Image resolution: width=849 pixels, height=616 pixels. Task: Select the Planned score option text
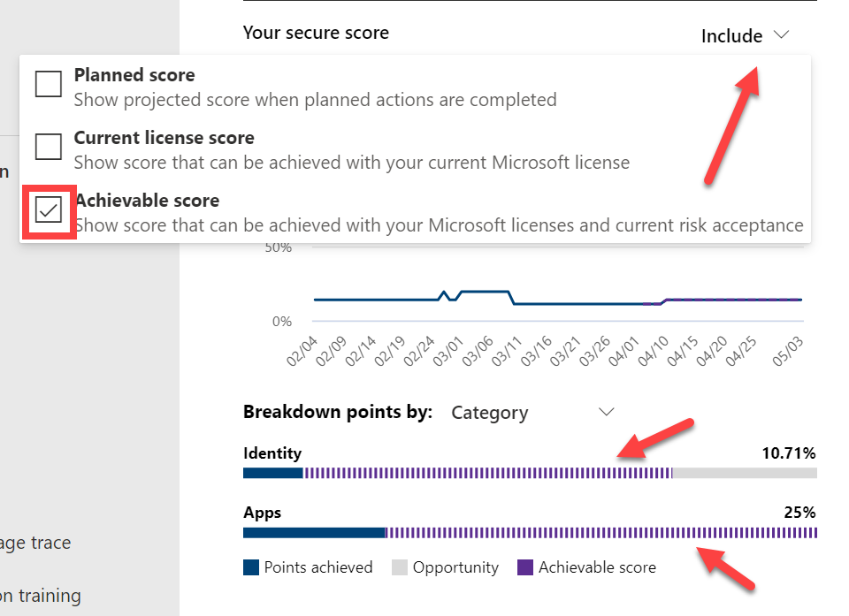tap(134, 75)
